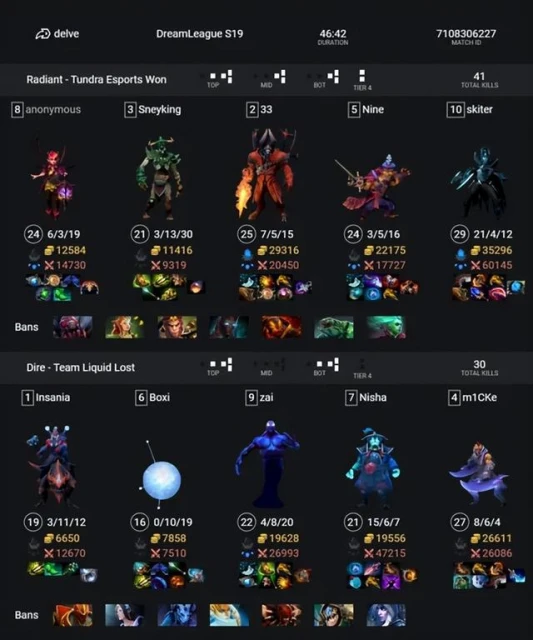Click skiter's net worth gold value 35296
Image resolution: width=533 pixels, height=640 pixels.
coord(497,250)
